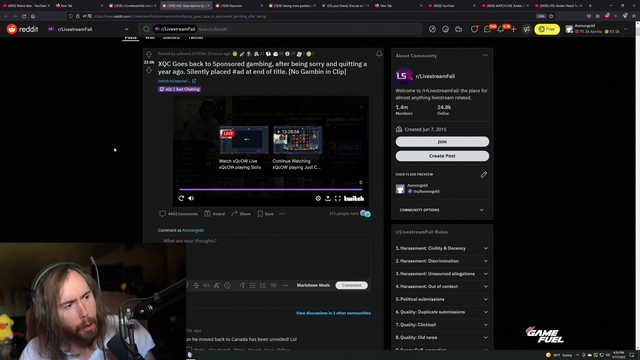
Task: Insert numbered list in comment editor
Action: [263, 285]
